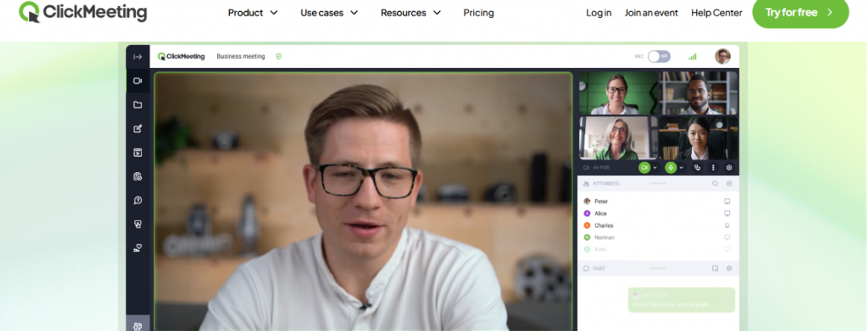Viewport: 868px width, 331px height.
Task: Click the ClickMeeting logo in site header
Action: click(83, 12)
